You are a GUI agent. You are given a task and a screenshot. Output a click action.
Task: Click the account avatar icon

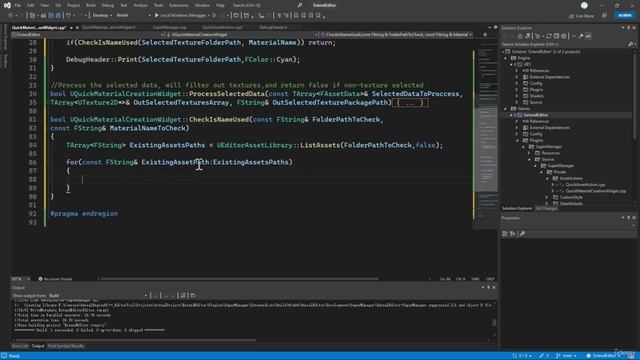point(584,5)
